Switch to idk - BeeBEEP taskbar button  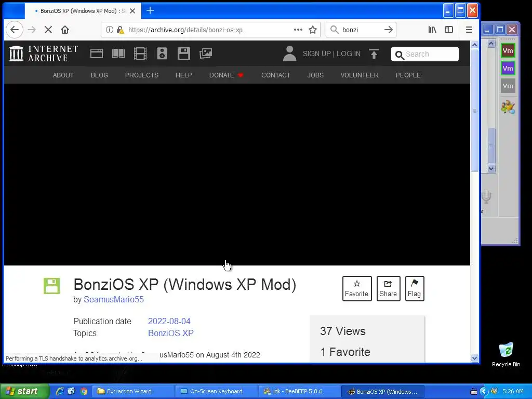(299, 391)
